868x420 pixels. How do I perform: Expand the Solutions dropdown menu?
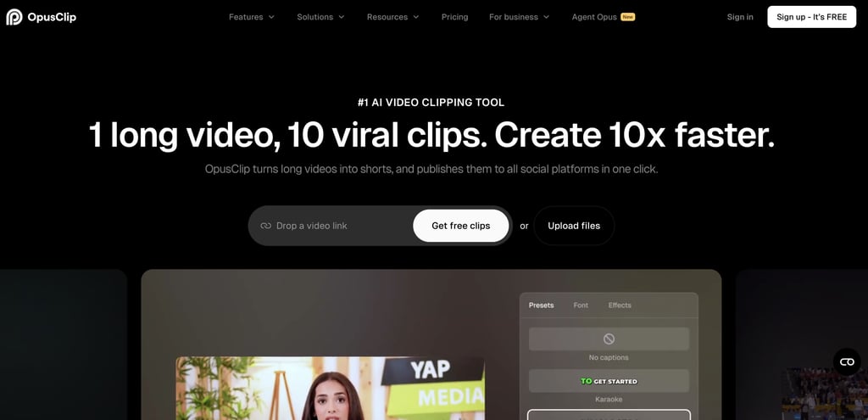pos(320,17)
